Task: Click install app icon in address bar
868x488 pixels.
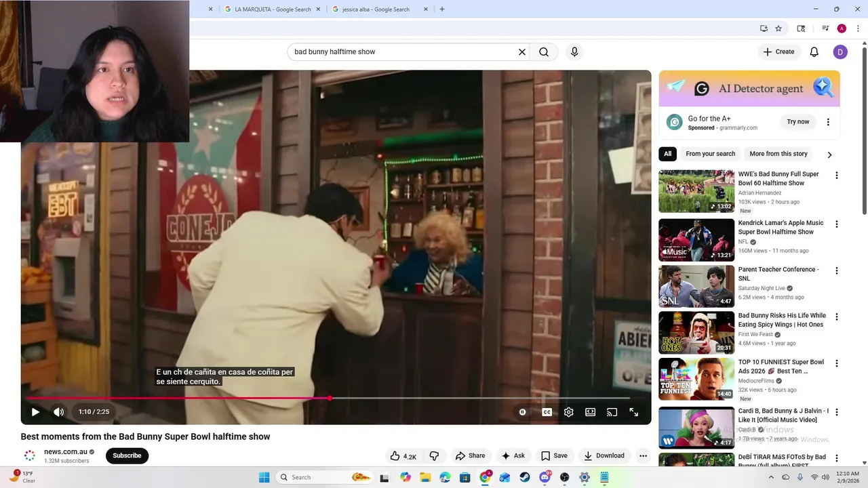Action: coord(764,28)
